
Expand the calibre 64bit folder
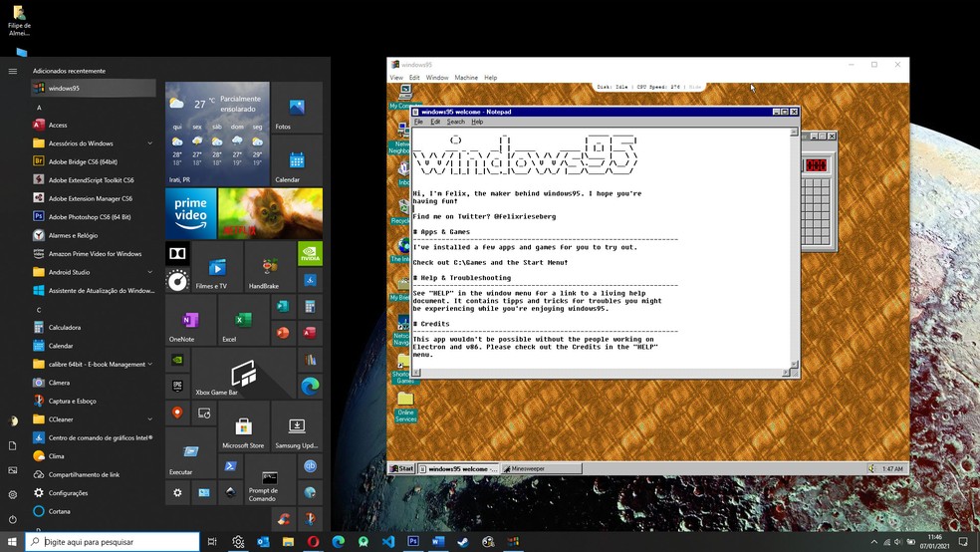point(150,364)
